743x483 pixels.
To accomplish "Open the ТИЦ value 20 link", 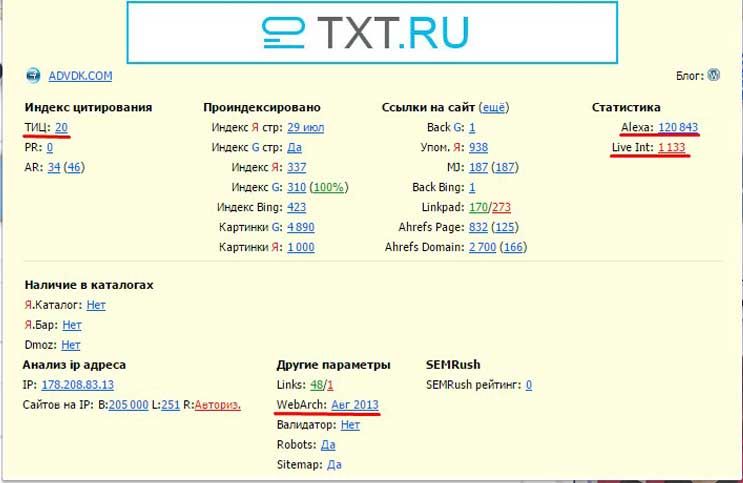I will (61, 128).
